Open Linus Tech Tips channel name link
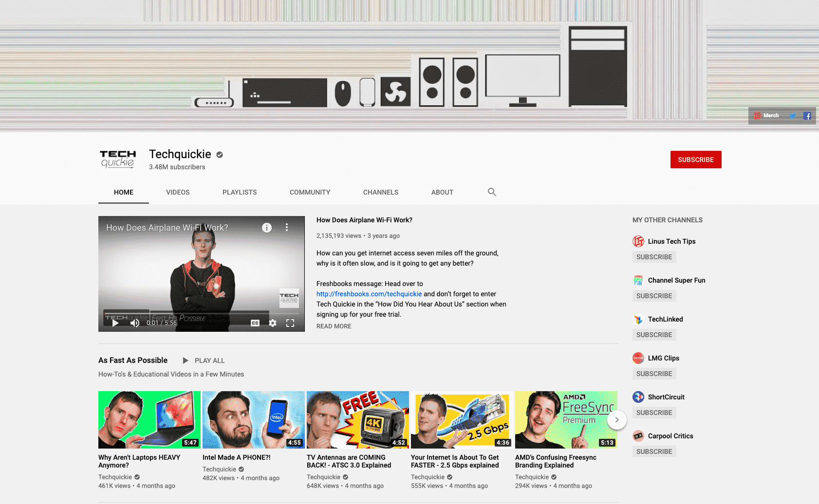Screen dimensions: 819x504 click(671, 241)
